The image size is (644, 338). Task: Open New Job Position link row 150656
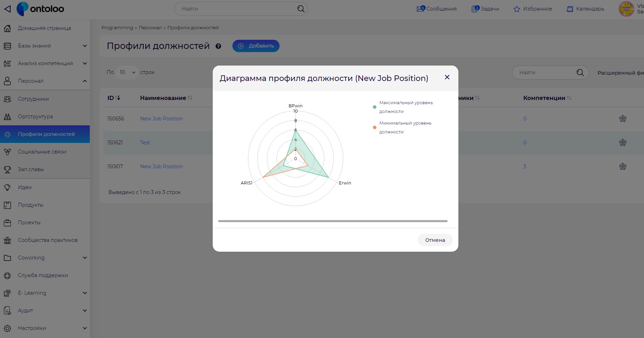[161, 119]
